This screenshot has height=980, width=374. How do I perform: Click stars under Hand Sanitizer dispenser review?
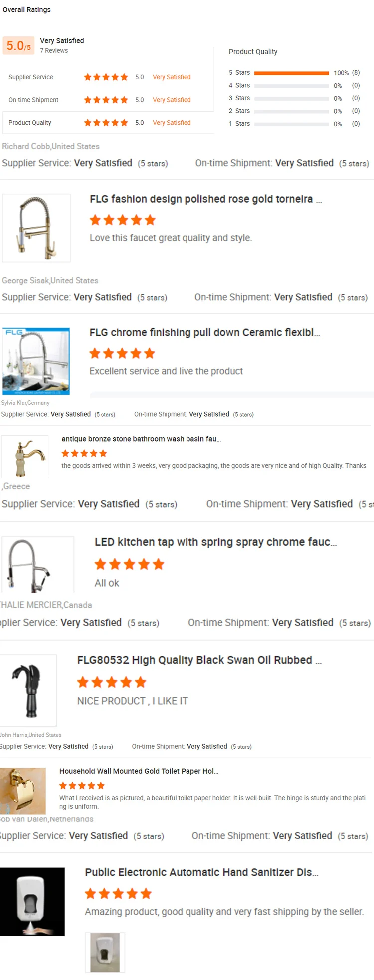pyautogui.click(x=118, y=893)
